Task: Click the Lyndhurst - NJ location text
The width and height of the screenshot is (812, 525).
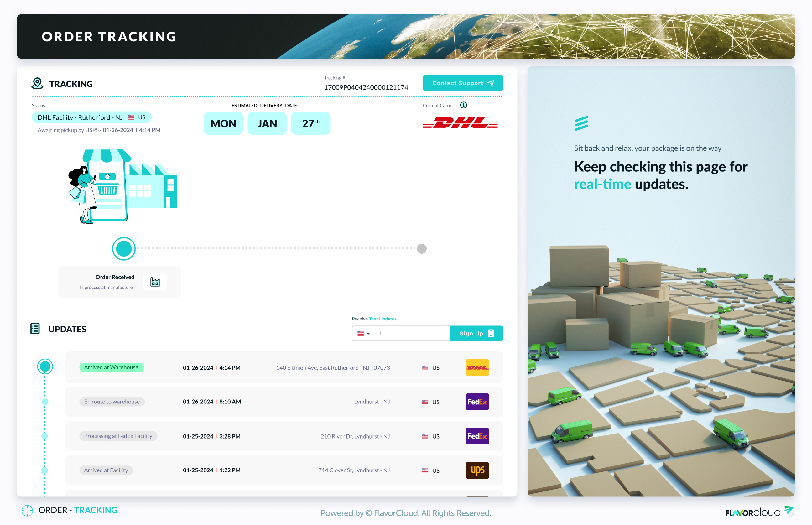Action: coord(372,402)
